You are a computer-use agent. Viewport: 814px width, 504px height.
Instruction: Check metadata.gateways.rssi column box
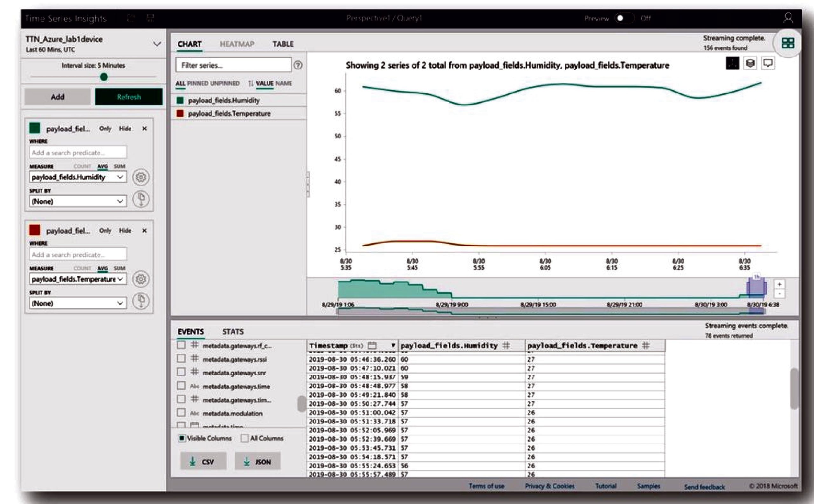coord(181,359)
